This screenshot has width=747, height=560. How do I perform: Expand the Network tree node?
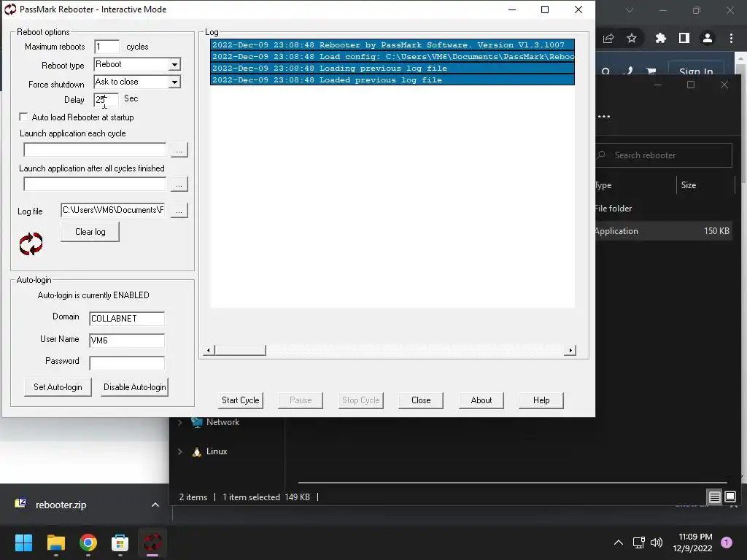point(180,422)
